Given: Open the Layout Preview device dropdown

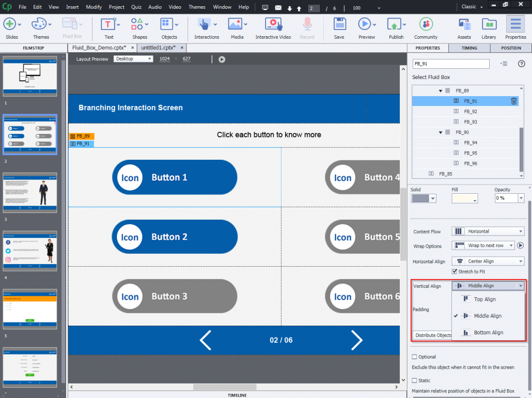Looking at the screenshot, I should [x=133, y=59].
